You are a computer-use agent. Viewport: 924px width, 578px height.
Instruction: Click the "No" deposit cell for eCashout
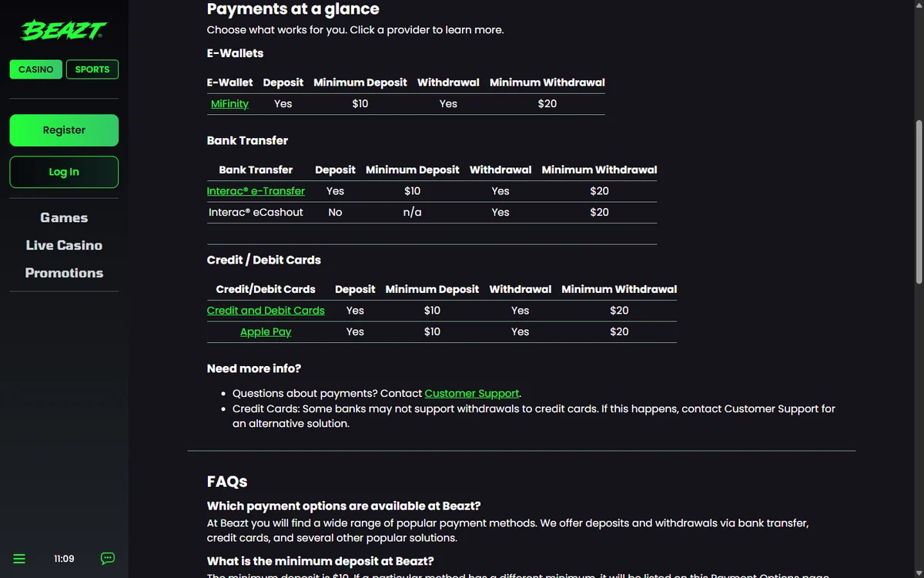[x=335, y=212]
